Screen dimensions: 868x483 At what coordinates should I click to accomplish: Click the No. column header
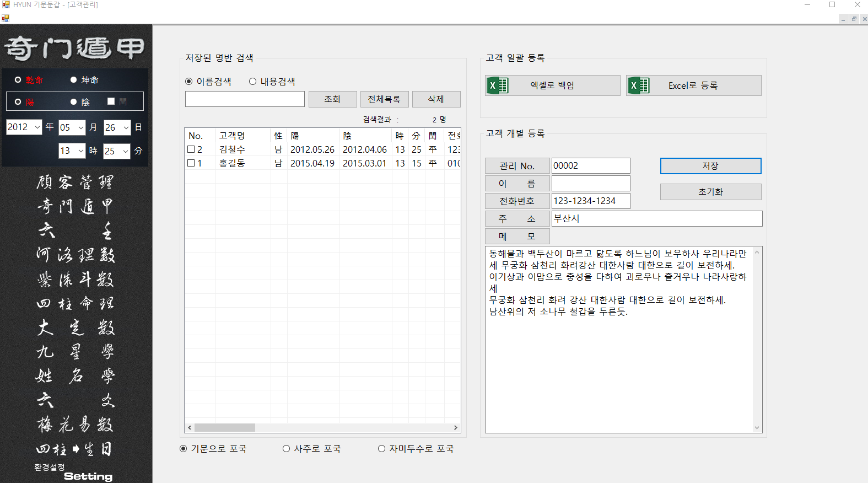pos(200,136)
